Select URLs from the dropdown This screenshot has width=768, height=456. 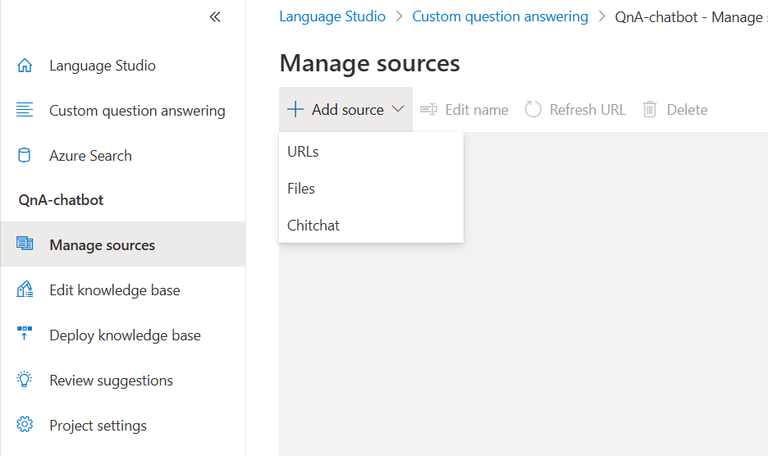303,151
